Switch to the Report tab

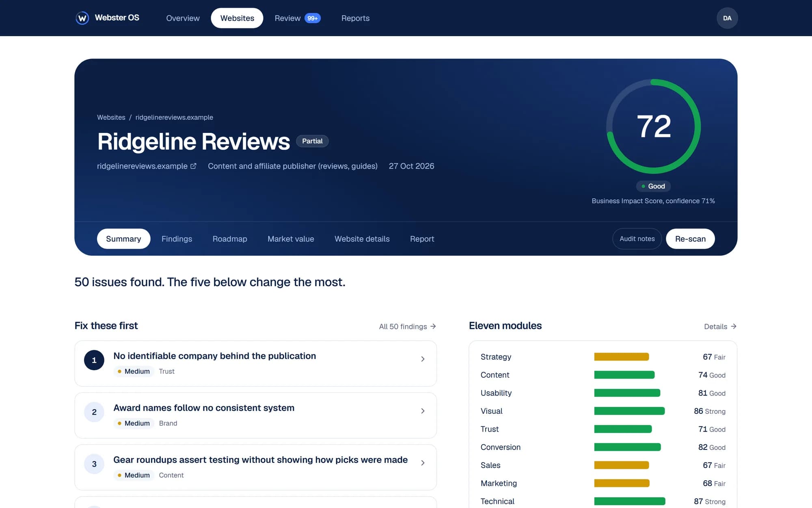pos(422,239)
